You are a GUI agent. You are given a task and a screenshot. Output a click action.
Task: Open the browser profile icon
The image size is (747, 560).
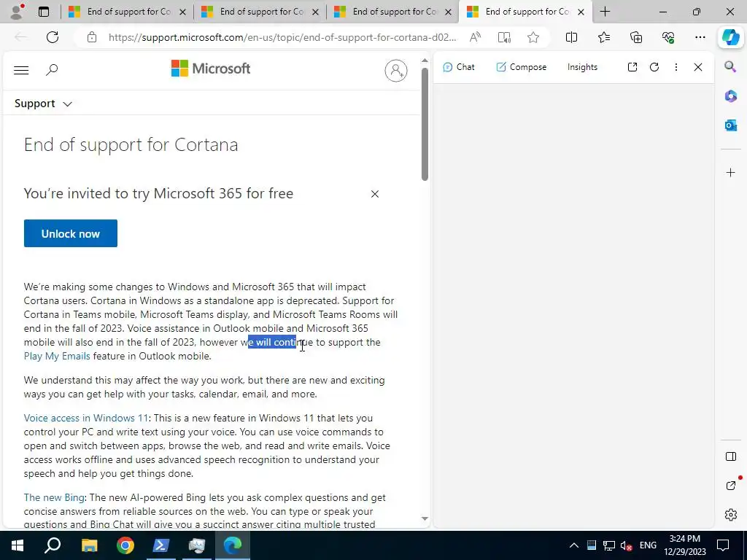(x=18, y=12)
